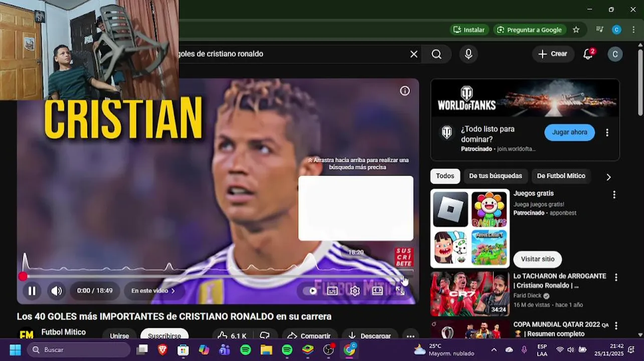Click the Descargar download button
This screenshot has height=361, width=644.
pyautogui.click(x=370, y=335)
